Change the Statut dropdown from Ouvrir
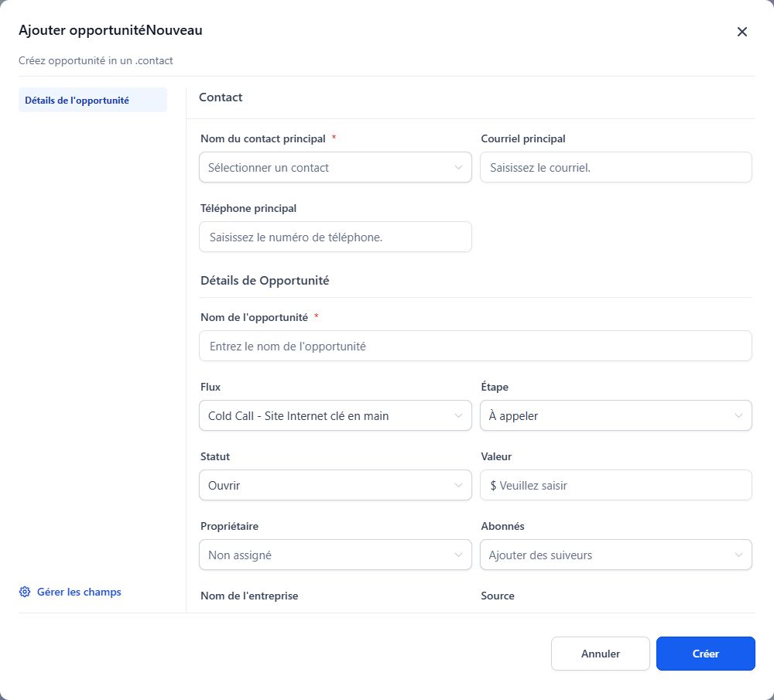The height and width of the screenshot is (700, 774). pyautogui.click(x=335, y=486)
